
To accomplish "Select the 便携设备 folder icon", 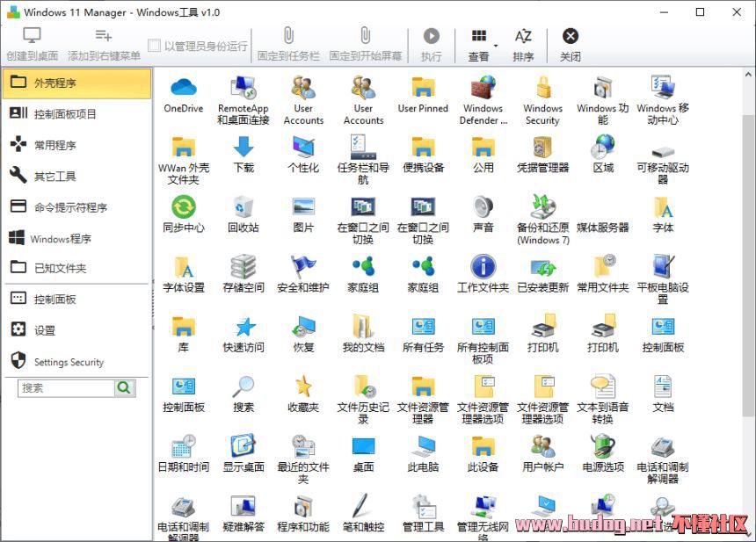I will (423, 147).
